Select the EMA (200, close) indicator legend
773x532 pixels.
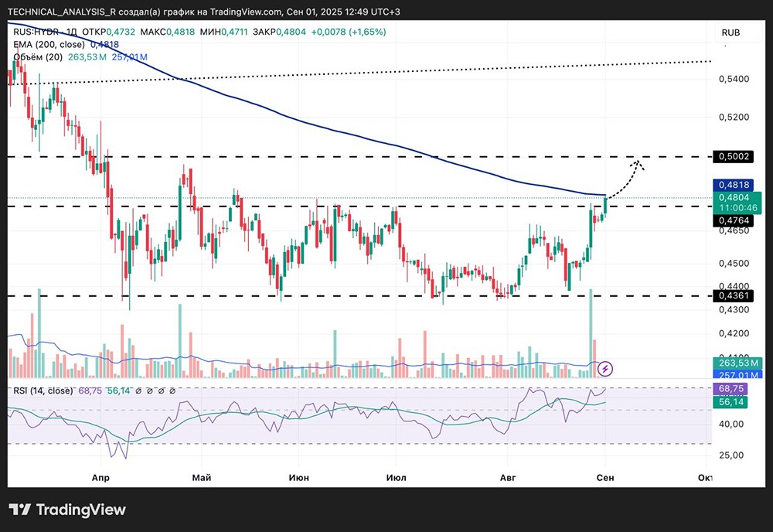pos(66,44)
